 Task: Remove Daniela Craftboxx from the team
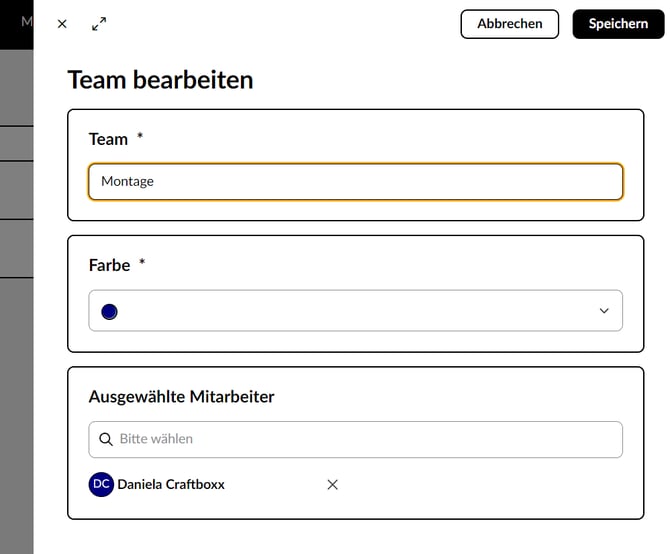point(332,484)
